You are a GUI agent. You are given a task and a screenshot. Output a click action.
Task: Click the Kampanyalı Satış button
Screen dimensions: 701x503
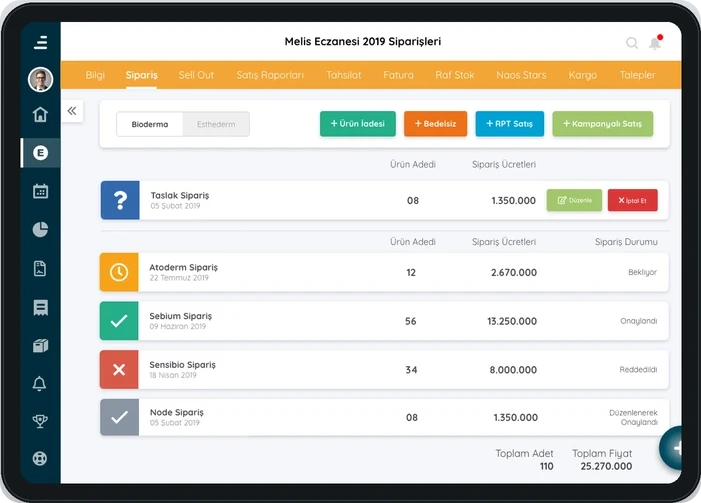click(x=603, y=124)
